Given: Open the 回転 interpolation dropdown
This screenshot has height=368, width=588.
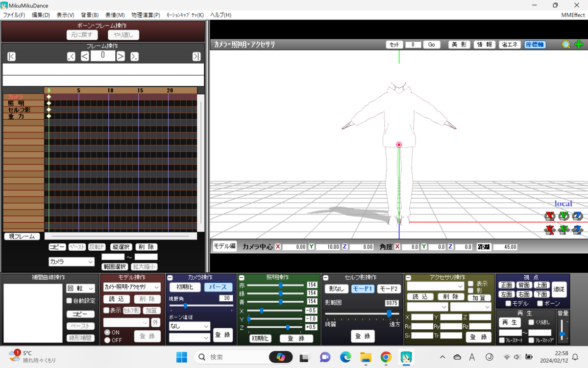Looking at the screenshot, I should 80,289.
